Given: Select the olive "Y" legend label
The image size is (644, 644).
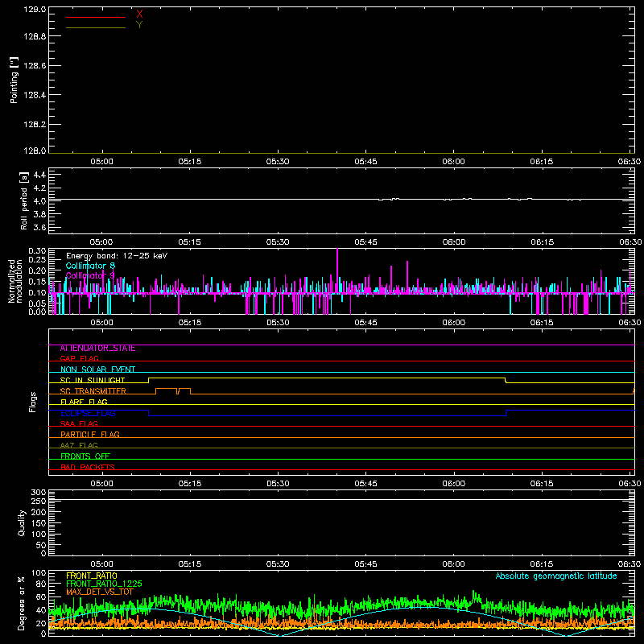Looking at the screenshot, I should (x=139, y=25).
